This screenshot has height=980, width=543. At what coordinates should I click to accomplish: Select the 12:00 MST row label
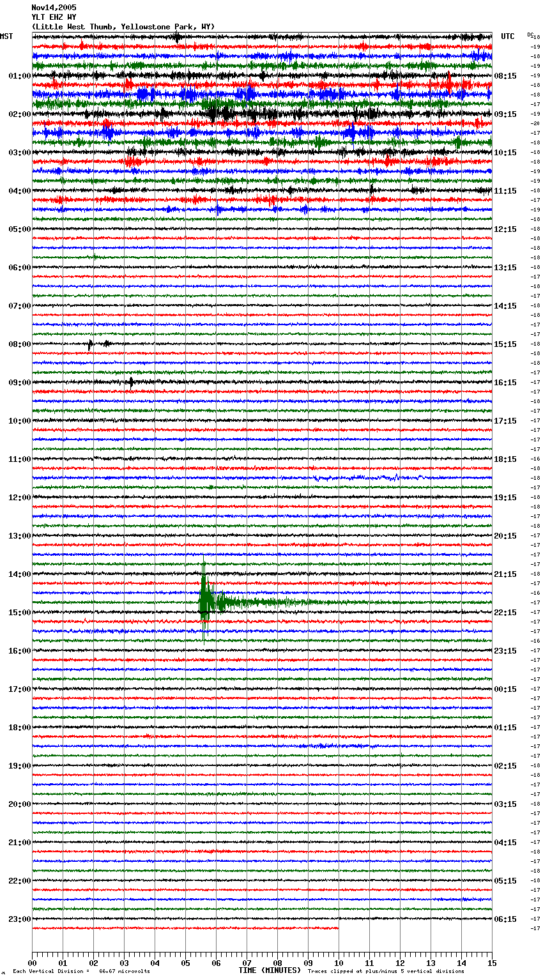click(20, 498)
